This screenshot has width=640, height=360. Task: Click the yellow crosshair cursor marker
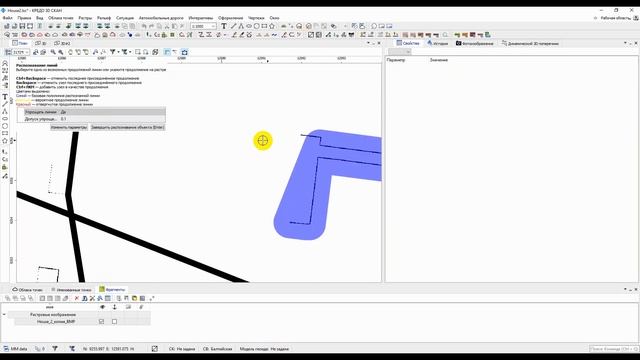coord(262,140)
